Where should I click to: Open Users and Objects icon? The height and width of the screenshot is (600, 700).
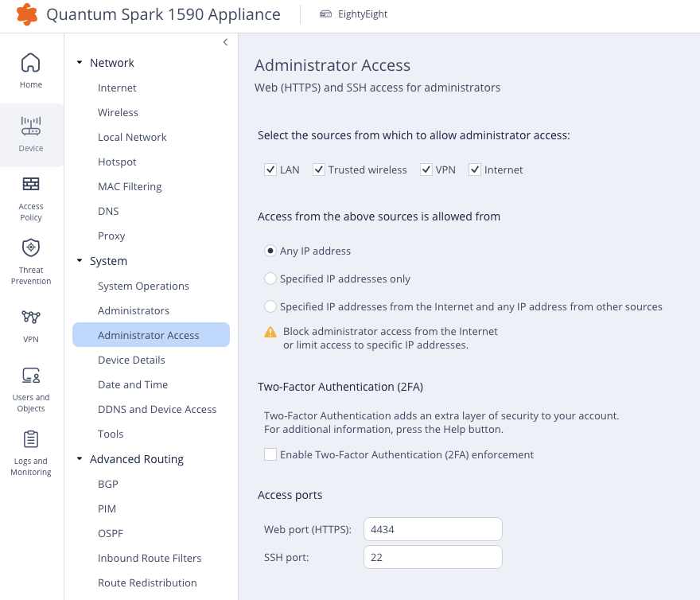pyautogui.click(x=31, y=376)
